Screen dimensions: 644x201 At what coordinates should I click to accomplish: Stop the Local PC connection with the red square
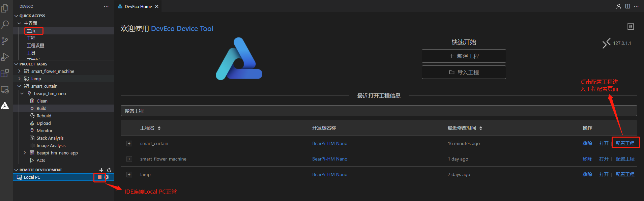100,177
